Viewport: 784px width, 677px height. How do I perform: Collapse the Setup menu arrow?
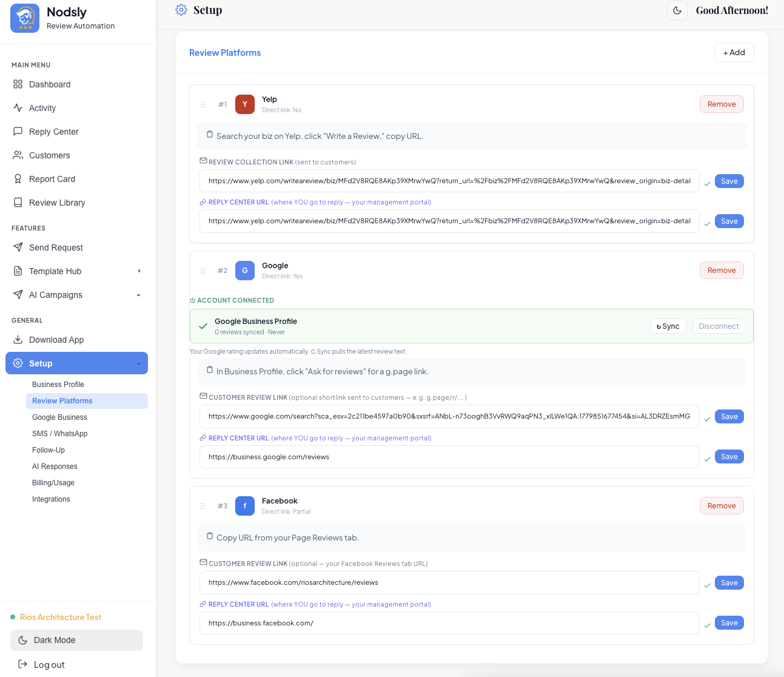[138, 364]
